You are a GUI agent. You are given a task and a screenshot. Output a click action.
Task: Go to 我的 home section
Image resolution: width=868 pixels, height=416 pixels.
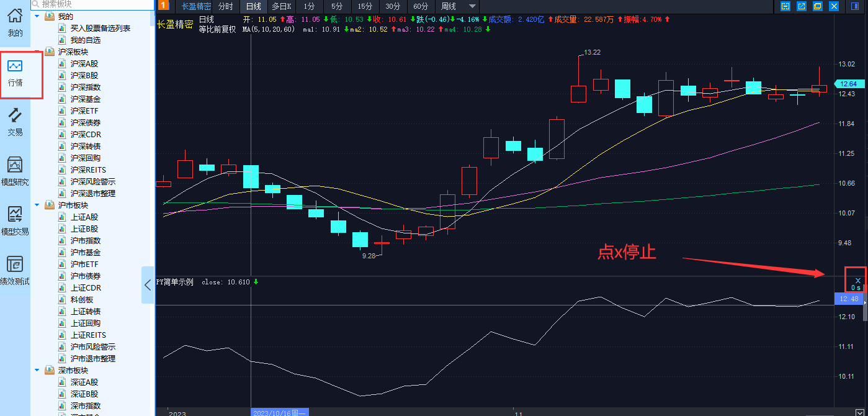[x=16, y=23]
